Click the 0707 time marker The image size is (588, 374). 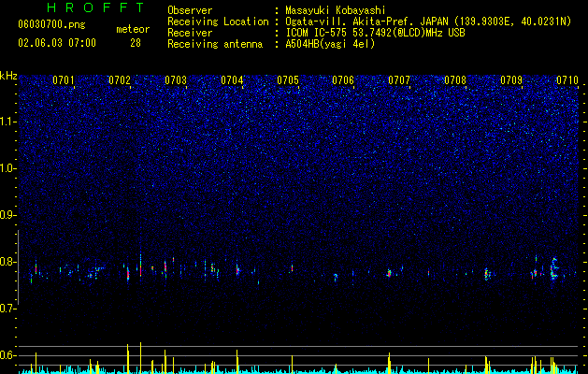(399, 80)
